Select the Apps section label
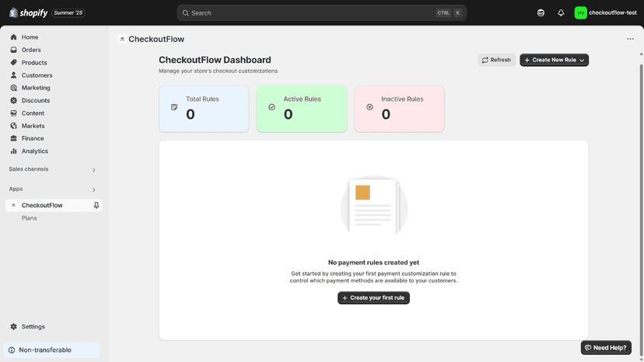 (x=16, y=189)
